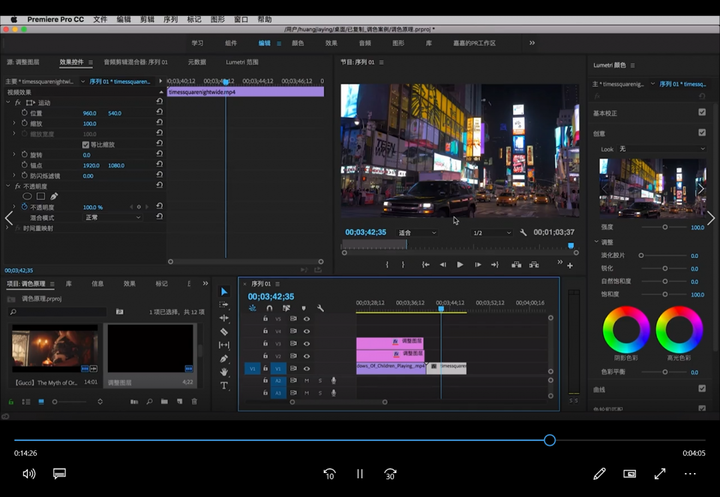The image size is (720, 497).
Task: Open timeline wrench display settings
Action: tap(320, 308)
